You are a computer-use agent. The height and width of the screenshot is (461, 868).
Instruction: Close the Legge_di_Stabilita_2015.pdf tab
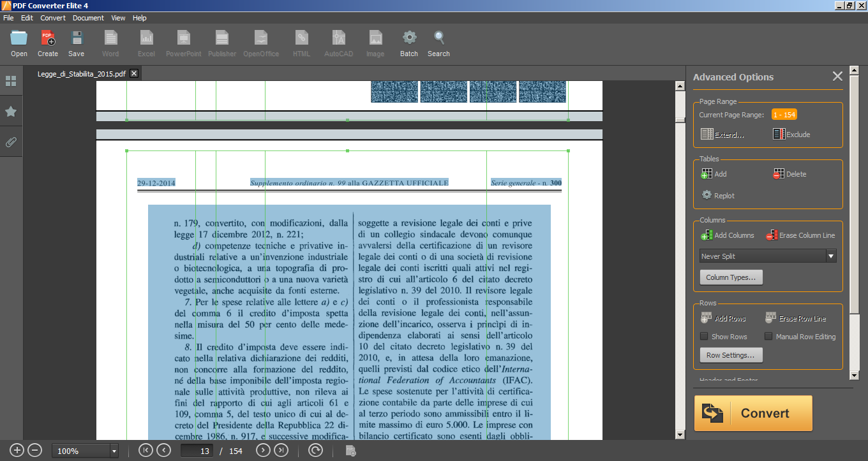point(134,73)
